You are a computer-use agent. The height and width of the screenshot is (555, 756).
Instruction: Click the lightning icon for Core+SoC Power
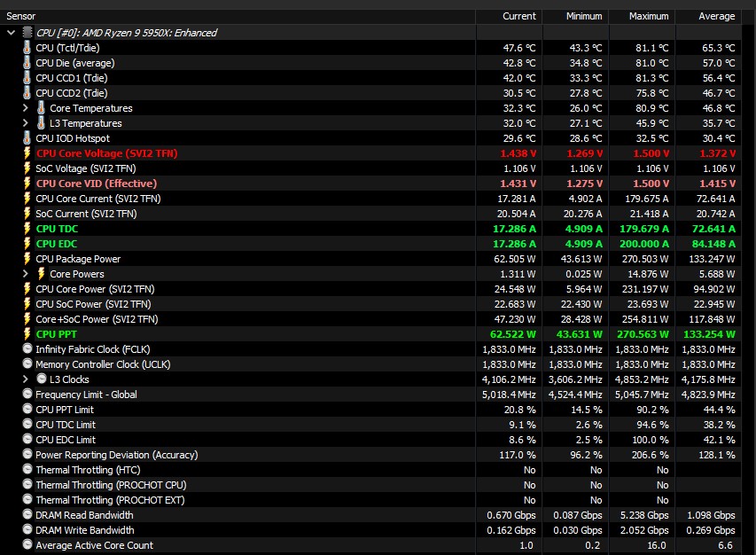pos(27,319)
